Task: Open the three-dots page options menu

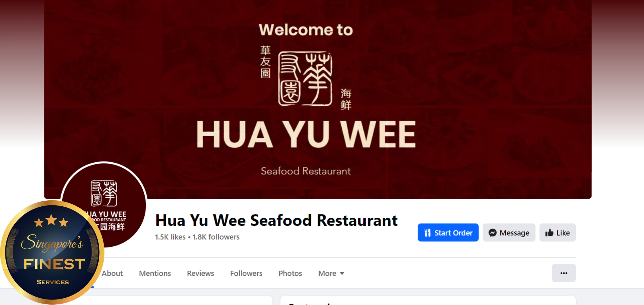Action: tap(564, 273)
